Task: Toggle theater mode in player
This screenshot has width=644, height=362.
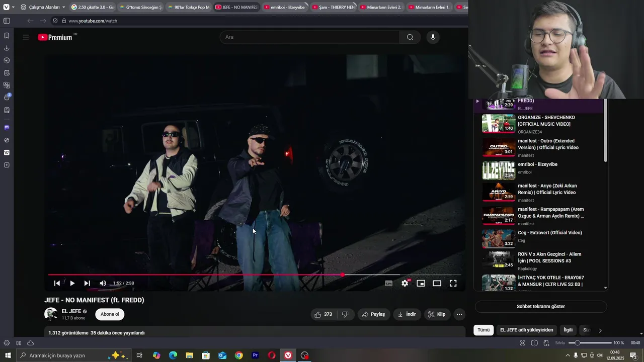Action: (x=437, y=283)
